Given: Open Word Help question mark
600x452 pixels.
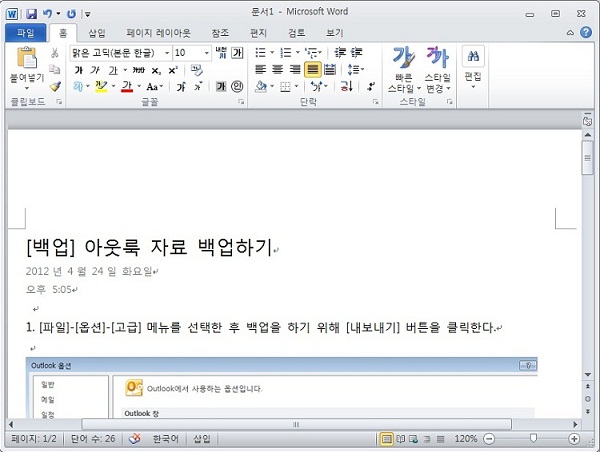Looking at the screenshot, I should click(586, 33).
